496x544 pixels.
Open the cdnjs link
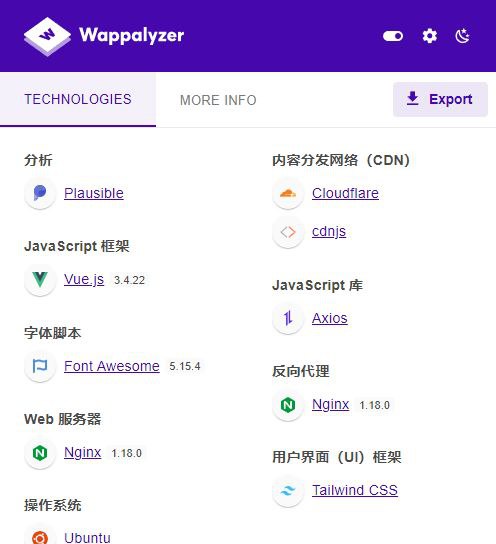point(329,231)
